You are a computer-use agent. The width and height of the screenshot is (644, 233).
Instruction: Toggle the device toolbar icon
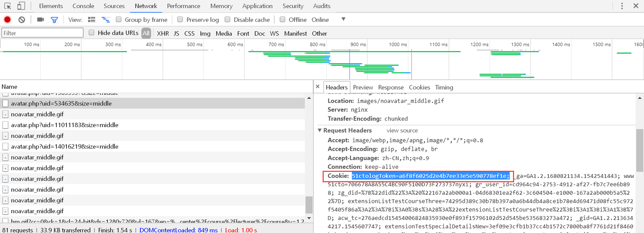pyautogui.click(x=21, y=6)
